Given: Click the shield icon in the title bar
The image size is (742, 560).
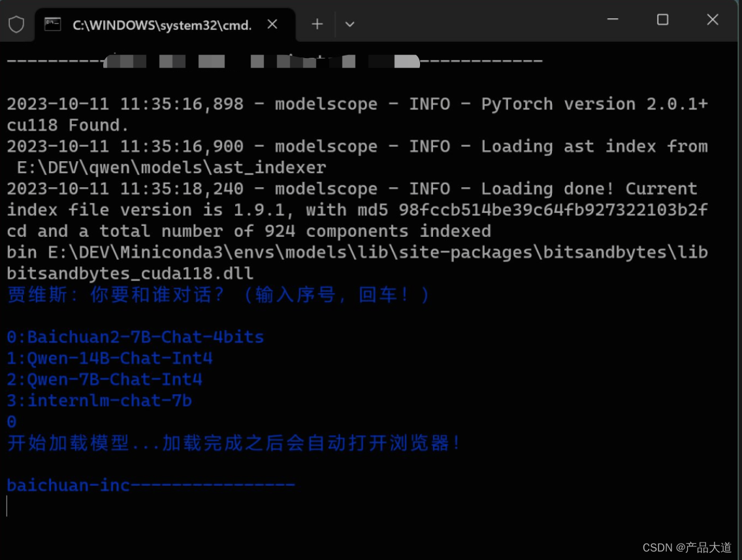Looking at the screenshot, I should tap(16, 24).
